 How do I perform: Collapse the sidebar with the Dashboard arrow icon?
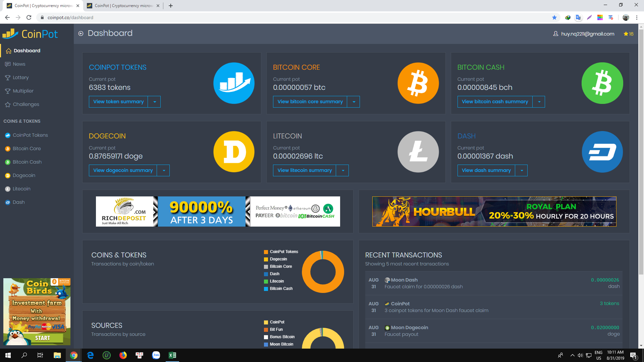[x=81, y=34]
